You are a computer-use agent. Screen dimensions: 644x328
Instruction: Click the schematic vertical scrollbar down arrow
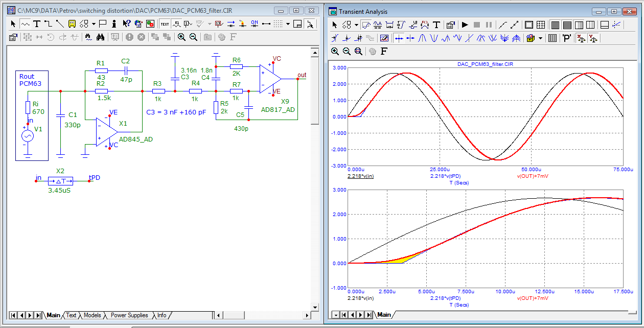point(314,307)
